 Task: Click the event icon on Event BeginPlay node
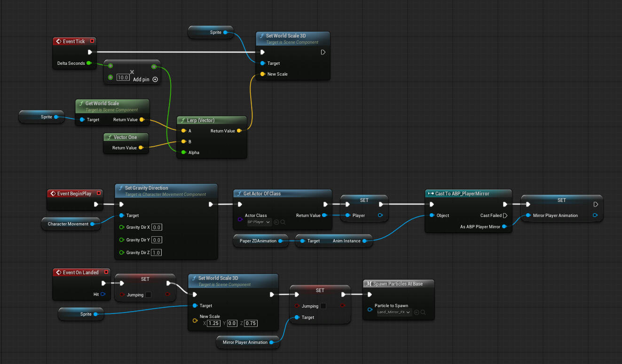pyautogui.click(x=54, y=193)
